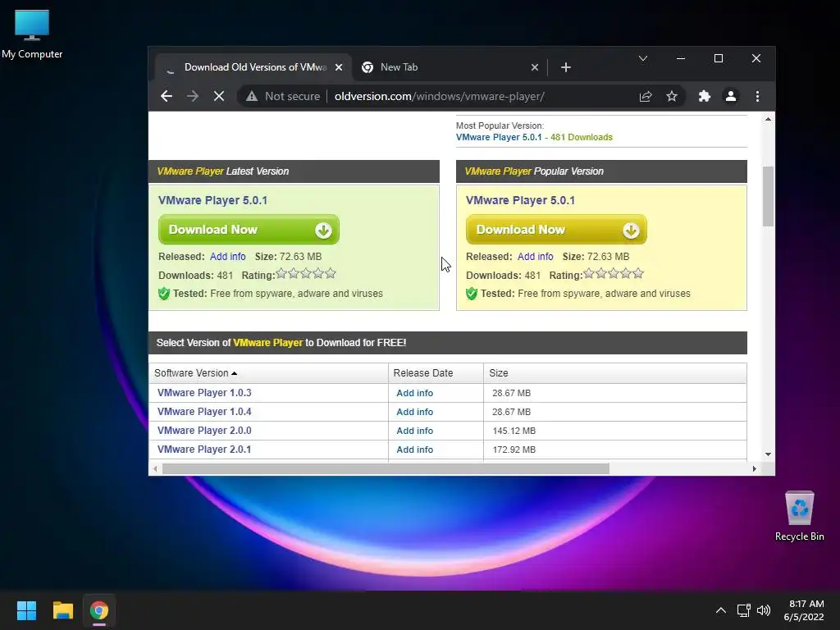Click the page scroll up arrow

click(x=768, y=119)
